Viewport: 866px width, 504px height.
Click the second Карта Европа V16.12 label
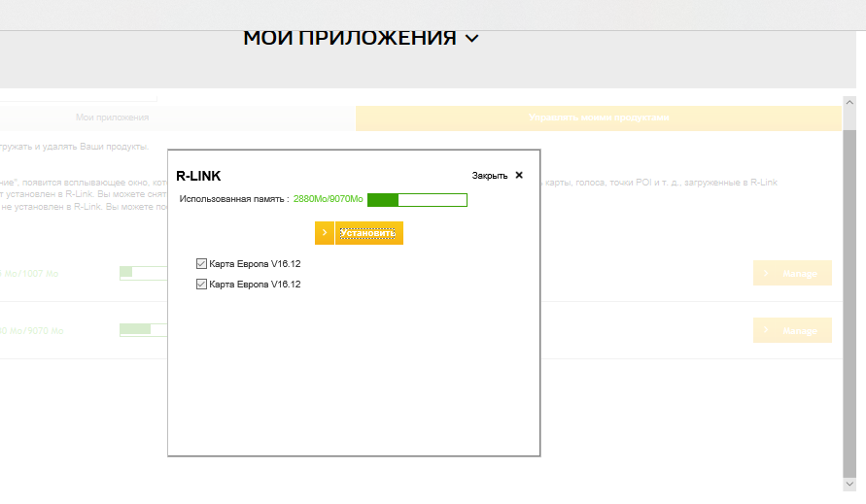pos(256,285)
